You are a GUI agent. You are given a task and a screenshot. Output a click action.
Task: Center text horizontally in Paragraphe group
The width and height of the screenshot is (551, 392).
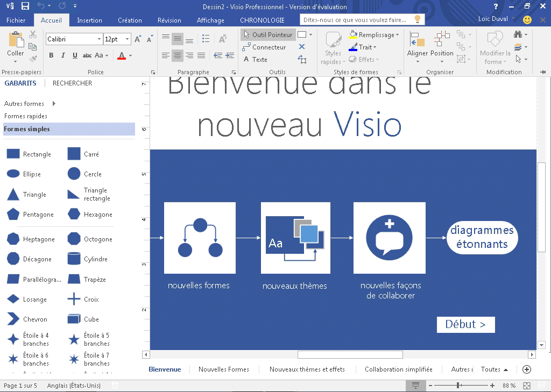(x=178, y=55)
